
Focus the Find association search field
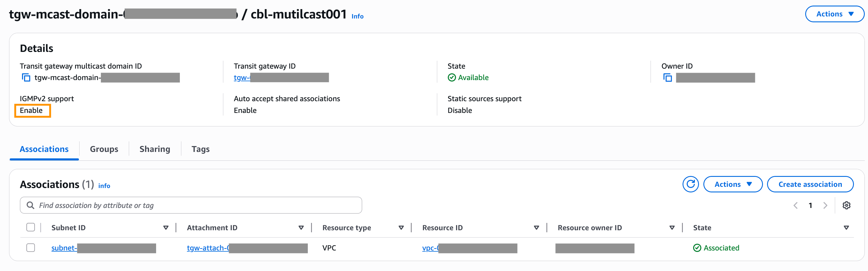(195, 205)
